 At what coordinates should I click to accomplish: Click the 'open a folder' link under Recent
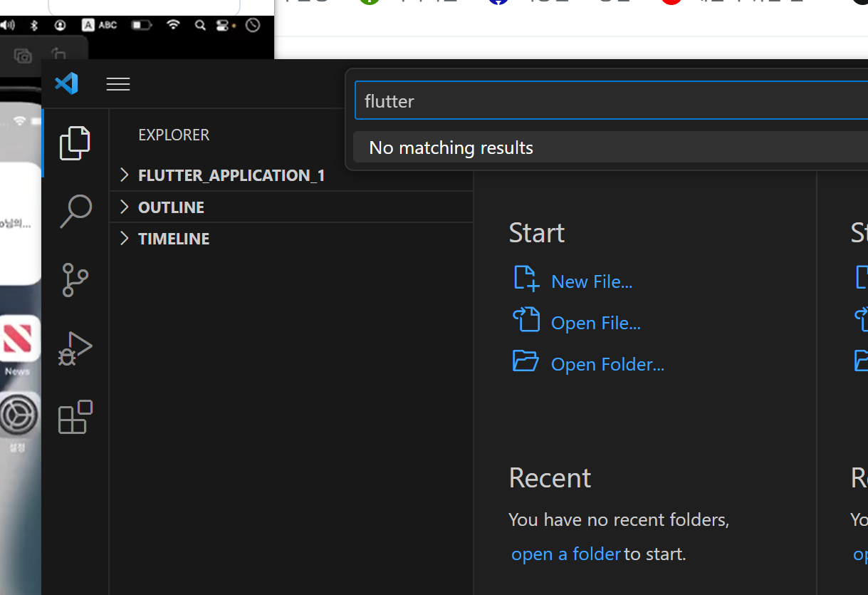[566, 554]
